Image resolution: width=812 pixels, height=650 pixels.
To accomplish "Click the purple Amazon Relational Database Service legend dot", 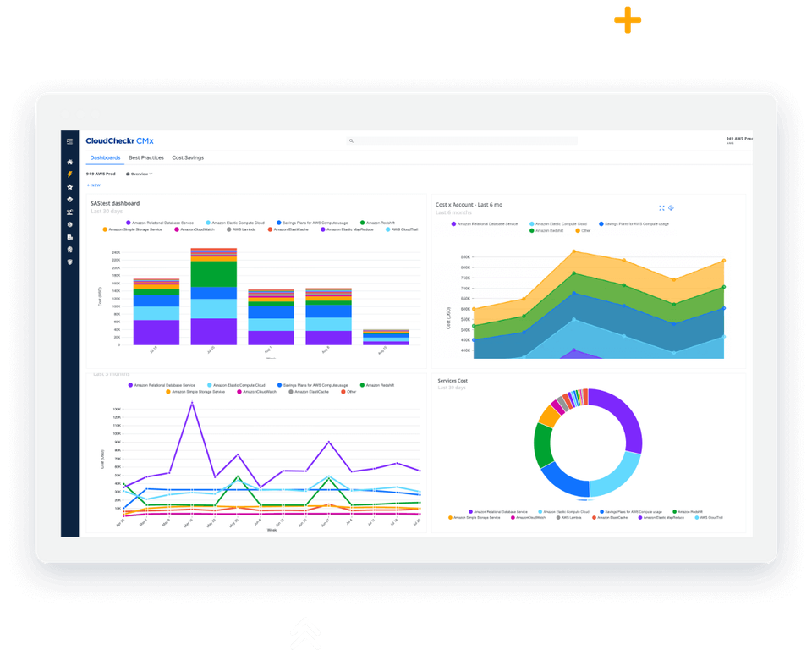I will [x=128, y=223].
